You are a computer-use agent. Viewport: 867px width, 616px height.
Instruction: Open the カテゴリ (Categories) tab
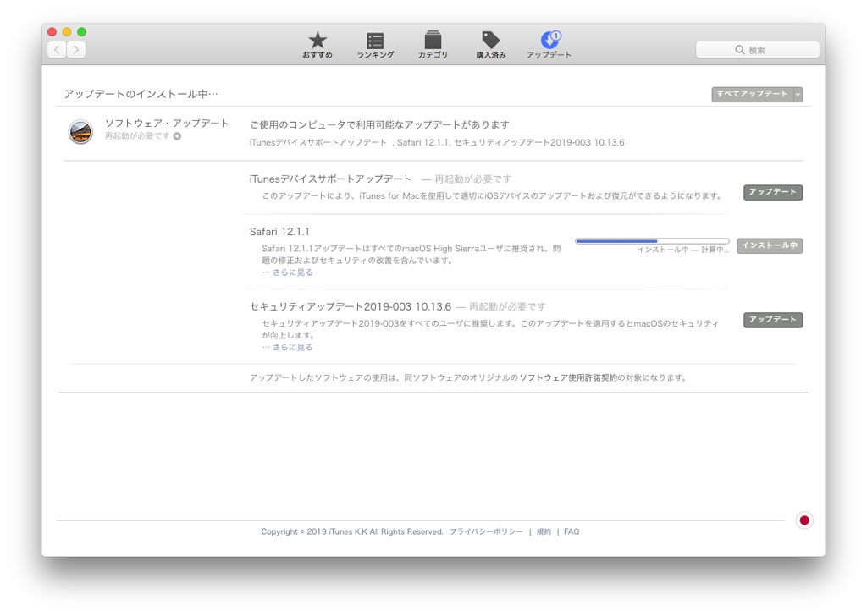click(433, 45)
